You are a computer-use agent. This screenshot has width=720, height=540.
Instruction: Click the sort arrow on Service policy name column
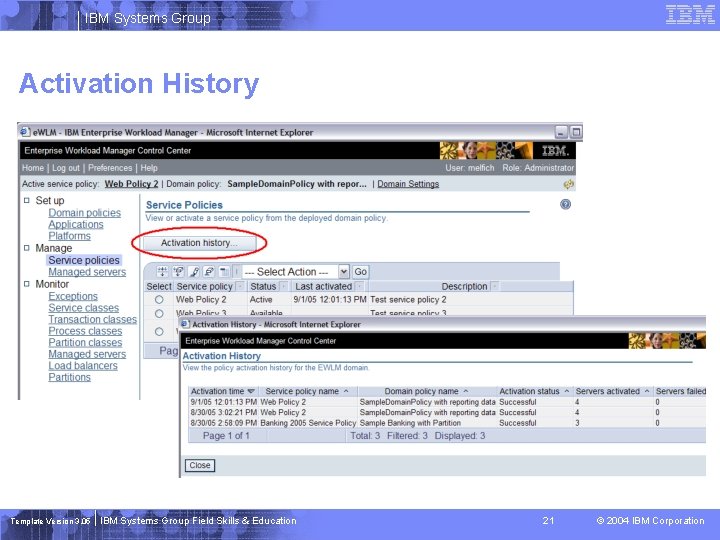(346, 391)
